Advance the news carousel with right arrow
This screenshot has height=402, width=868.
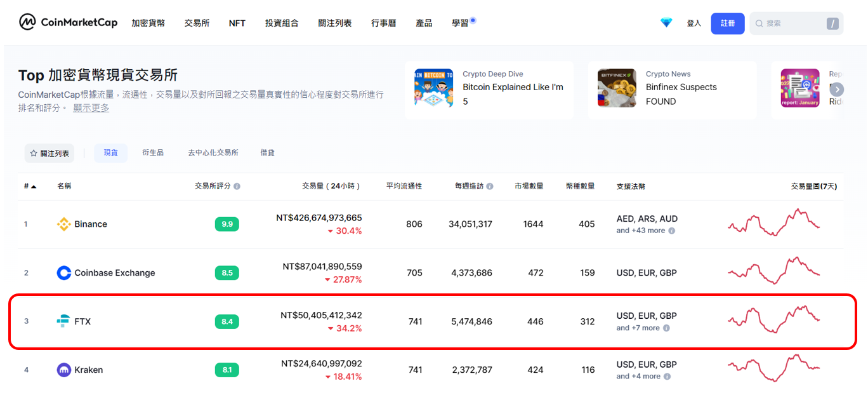click(837, 90)
